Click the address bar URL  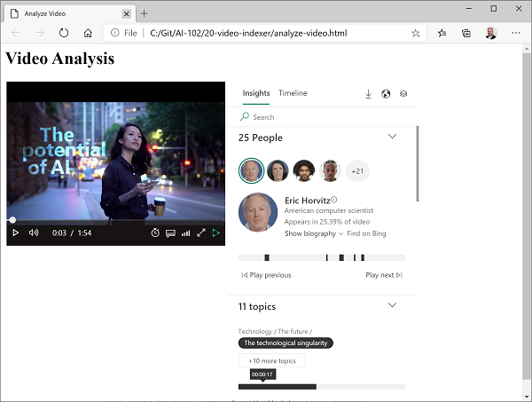click(x=248, y=33)
